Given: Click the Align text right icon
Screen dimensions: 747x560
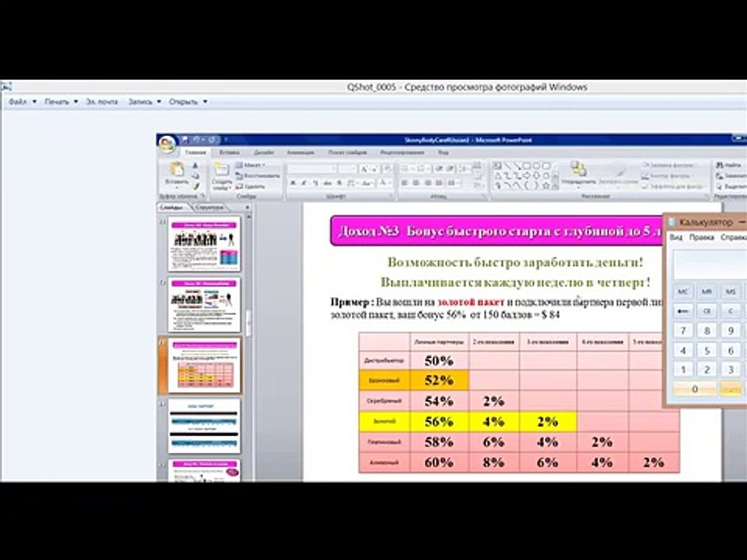Looking at the screenshot, I should 428,183.
